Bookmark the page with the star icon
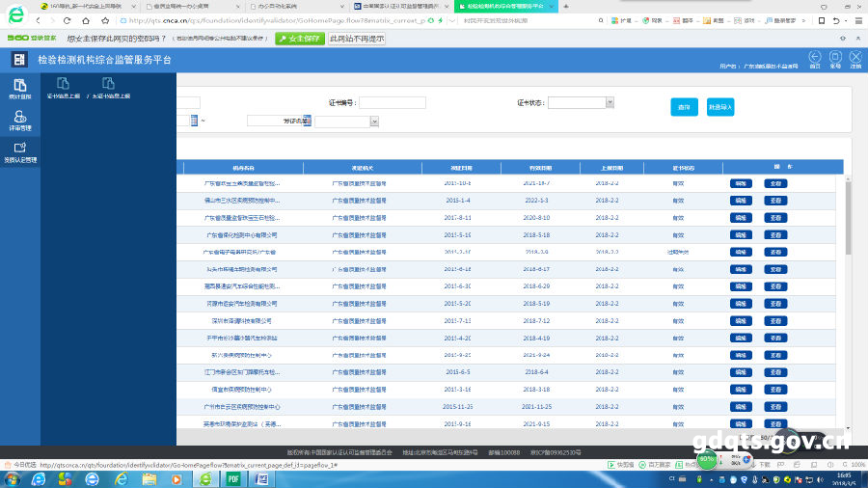The height and width of the screenshot is (488, 868). click(105, 20)
